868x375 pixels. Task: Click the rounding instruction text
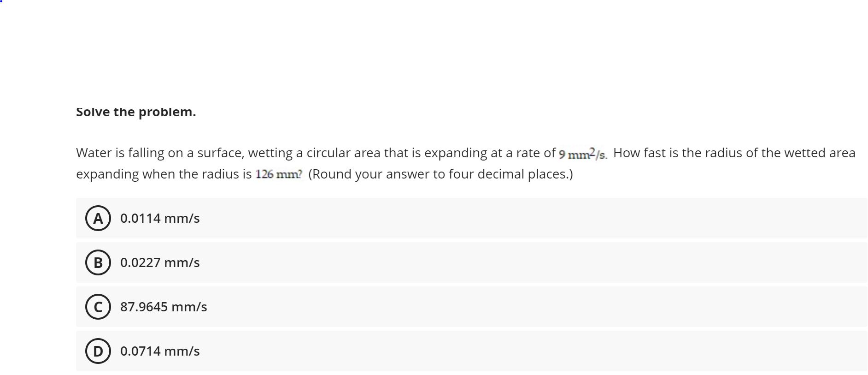(x=440, y=174)
